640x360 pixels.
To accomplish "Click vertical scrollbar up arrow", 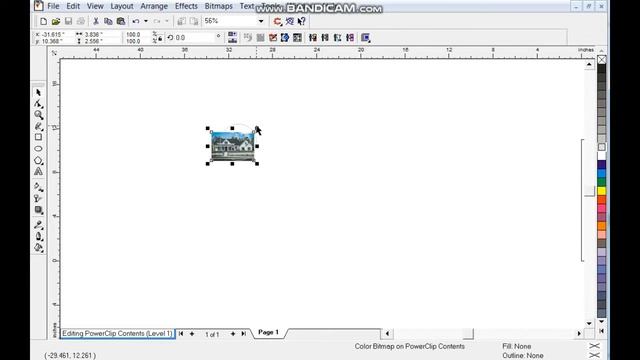I will [x=589, y=64].
